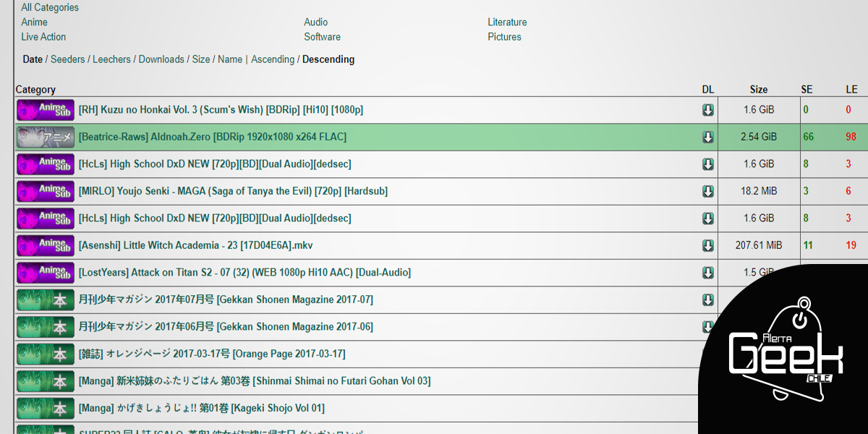
Task: Click the leecher count 19 for Little Witch Academia
Action: [851, 245]
